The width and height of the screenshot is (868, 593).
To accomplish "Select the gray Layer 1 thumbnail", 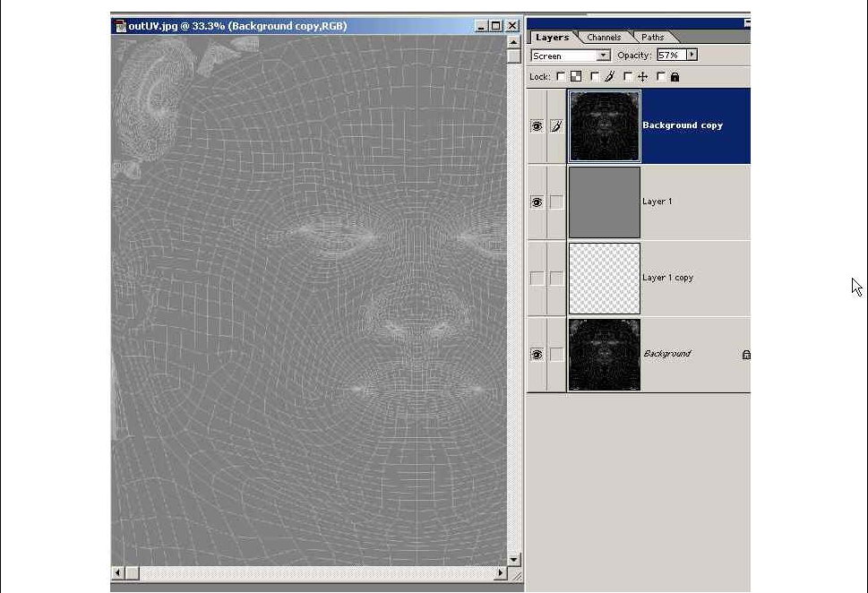I will coord(605,202).
